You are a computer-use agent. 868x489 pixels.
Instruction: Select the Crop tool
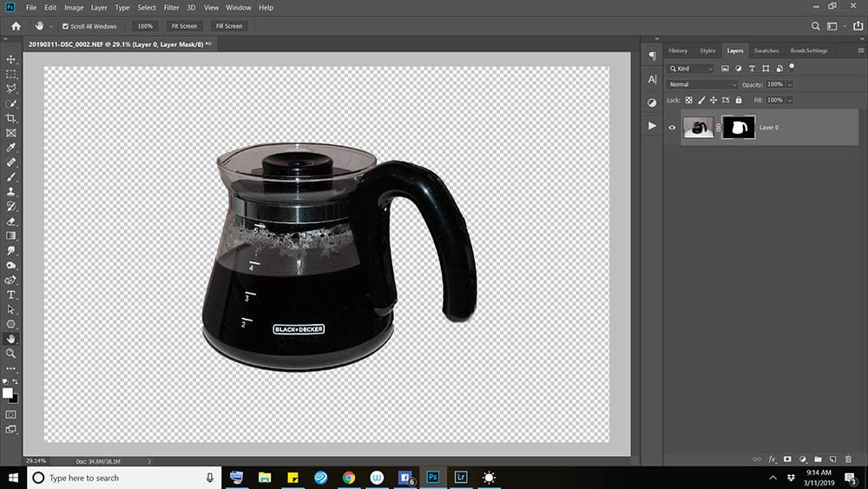click(10, 118)
